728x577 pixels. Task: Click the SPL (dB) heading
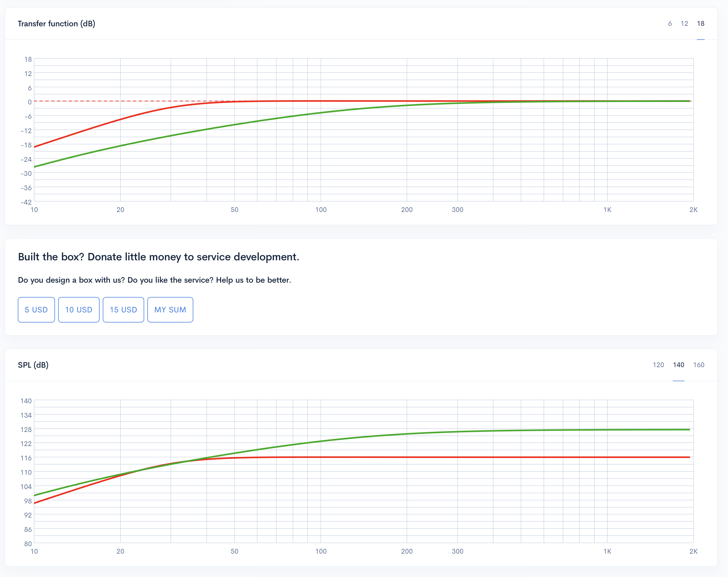point(33,365)
